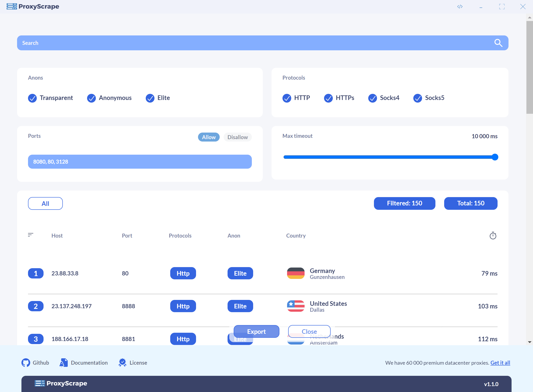Open the Github icon in the footer
533x392 pixels.
26,362
